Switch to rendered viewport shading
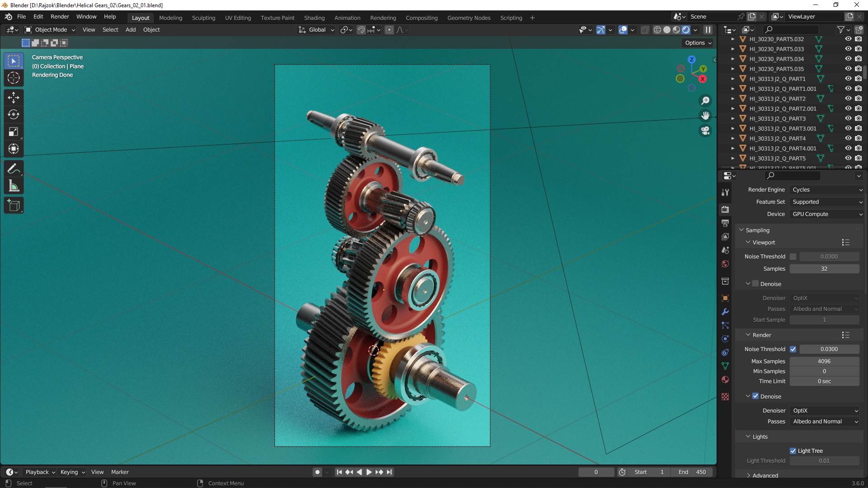 pos(686,30)
